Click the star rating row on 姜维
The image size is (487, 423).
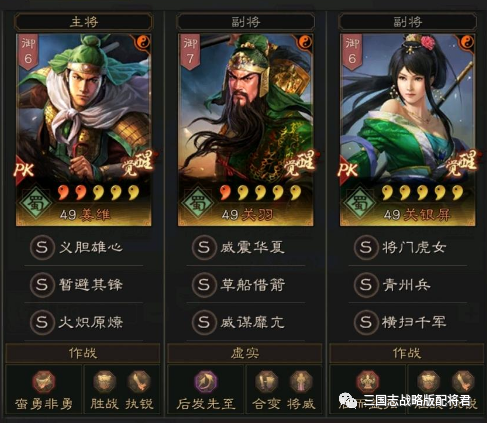coord(98,192)
